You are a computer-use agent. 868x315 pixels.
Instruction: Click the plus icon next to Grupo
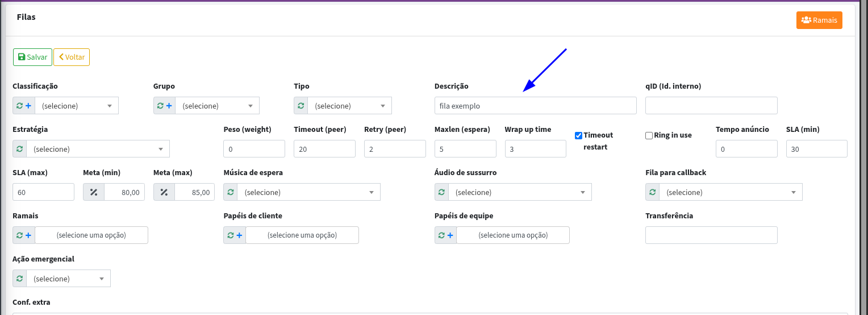[x=169, y=106]
